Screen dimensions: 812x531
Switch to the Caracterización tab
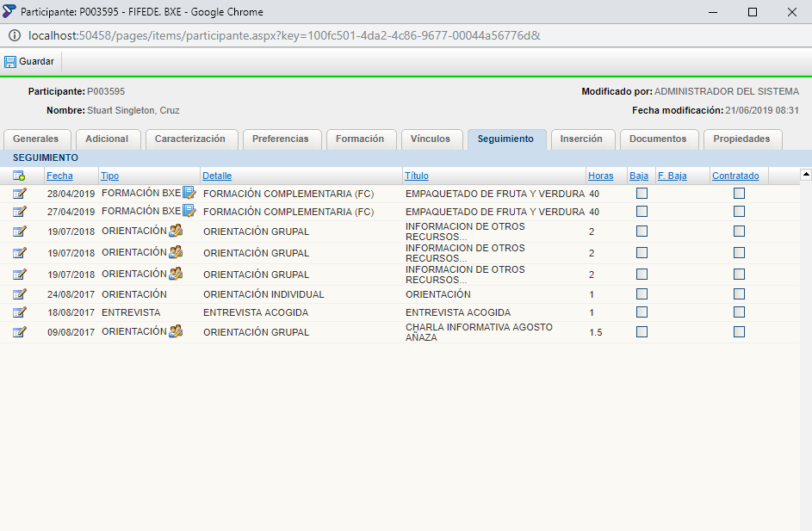[x=191, y=139]
